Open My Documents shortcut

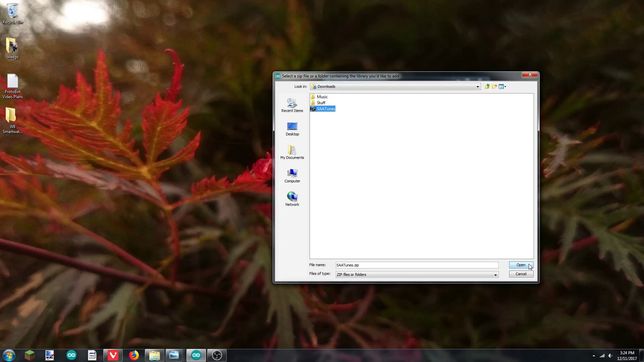click(x=292, y=152)
